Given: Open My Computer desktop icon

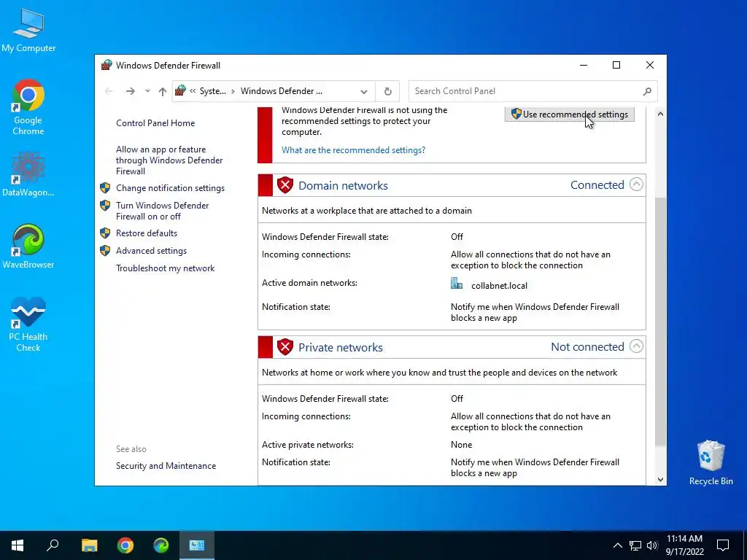Looking at the screenshot, I should point(28,31).
